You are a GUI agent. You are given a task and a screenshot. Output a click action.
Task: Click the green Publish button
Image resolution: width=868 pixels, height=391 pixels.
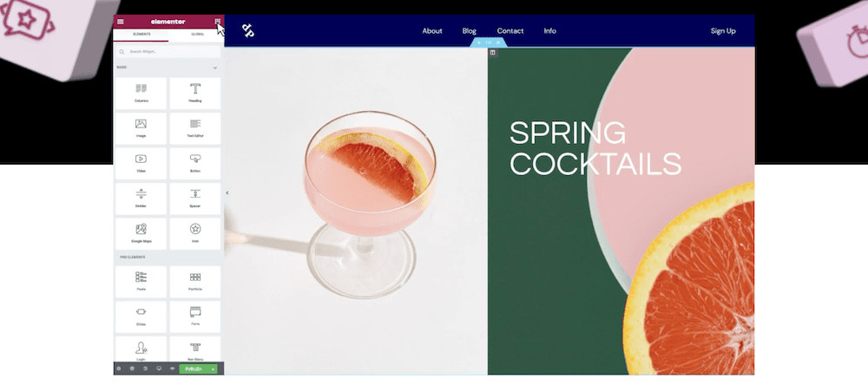coord(194,368)
